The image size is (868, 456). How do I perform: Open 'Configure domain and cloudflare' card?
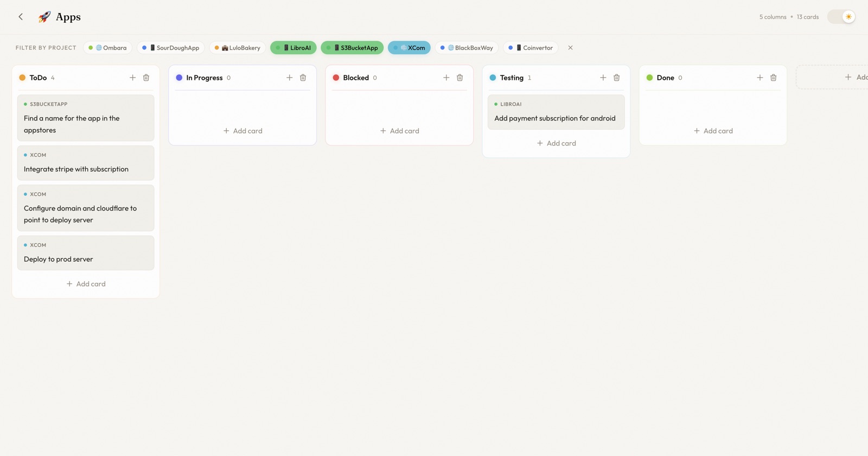pyautogui.click(x=86, y=208)
